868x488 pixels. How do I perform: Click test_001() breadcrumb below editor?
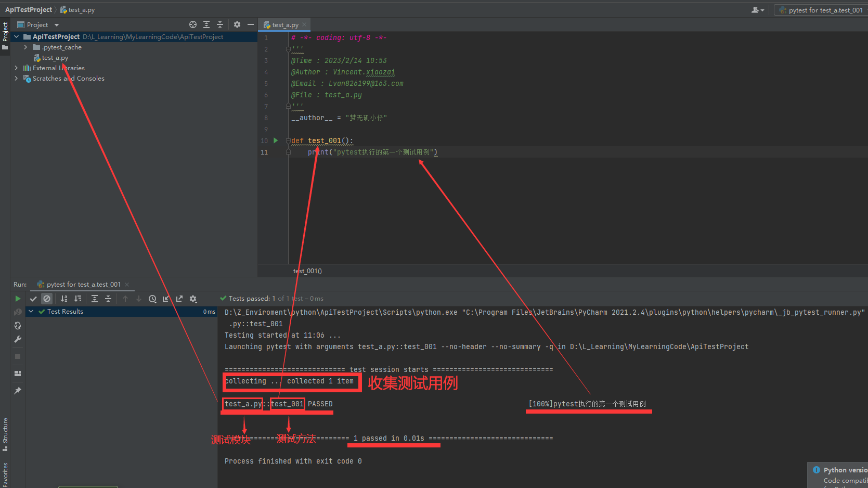tap(307, 271)
